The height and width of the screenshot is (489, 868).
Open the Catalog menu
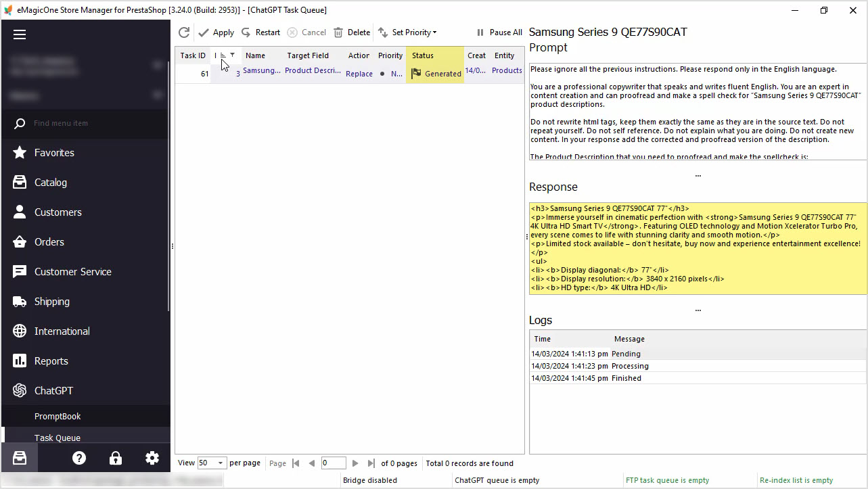(x=51, y=183)
